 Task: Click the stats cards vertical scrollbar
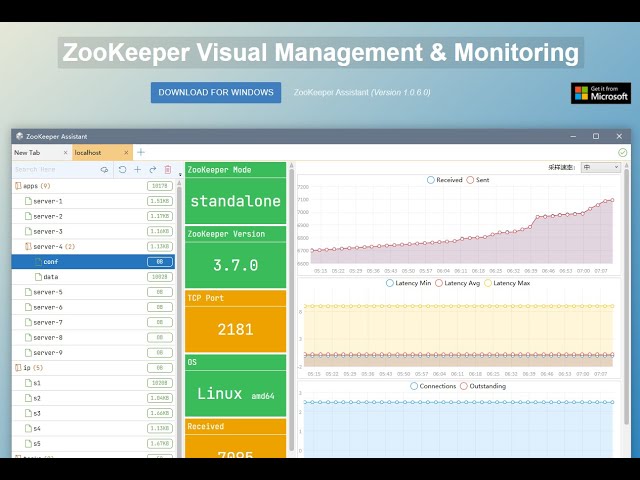291,308
